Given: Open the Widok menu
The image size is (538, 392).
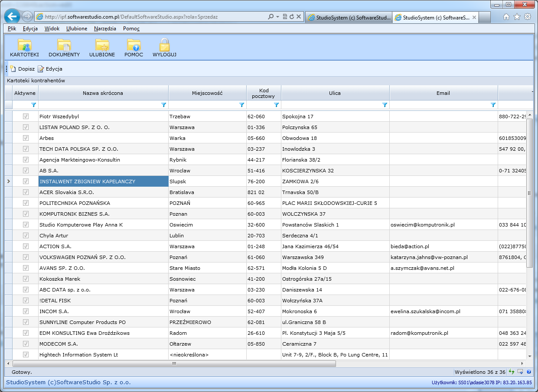Looking at the screenshot, I should pyautogui.click(x=52, y=29).
